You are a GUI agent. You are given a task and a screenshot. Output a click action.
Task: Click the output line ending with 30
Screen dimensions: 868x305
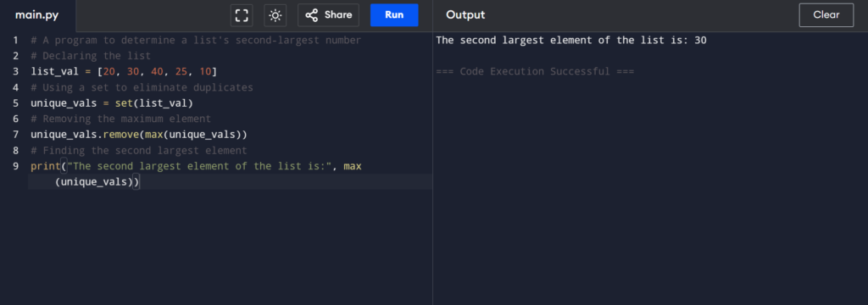pyautogui.click(x=570, y=41)
